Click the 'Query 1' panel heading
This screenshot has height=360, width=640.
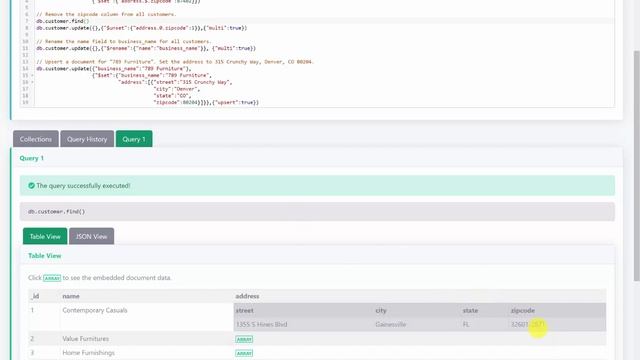31,158
